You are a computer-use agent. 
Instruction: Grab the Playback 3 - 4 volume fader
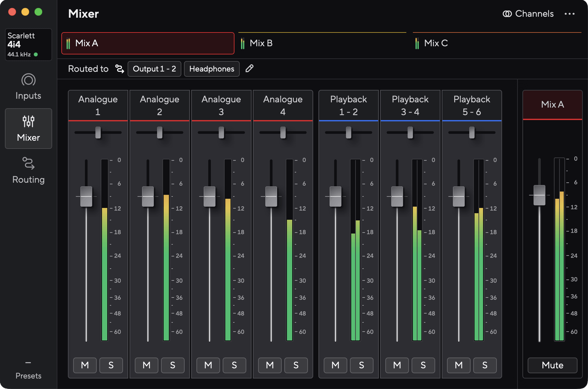(x=397, y=196)
